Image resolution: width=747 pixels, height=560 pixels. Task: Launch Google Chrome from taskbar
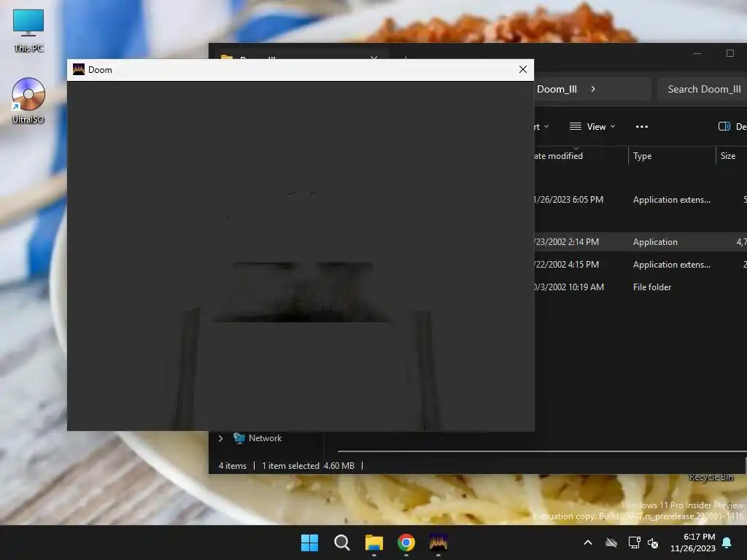[x=406, y=542]
